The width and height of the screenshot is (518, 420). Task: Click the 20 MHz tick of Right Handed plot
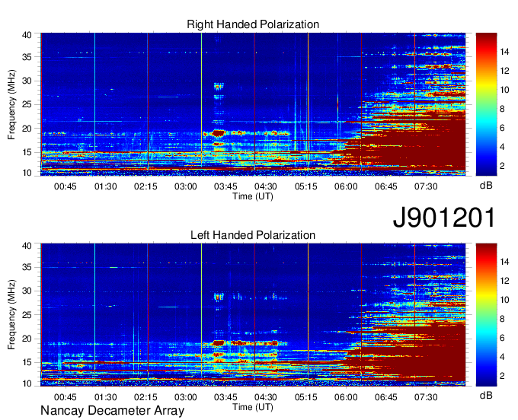(x=27, y=129)
